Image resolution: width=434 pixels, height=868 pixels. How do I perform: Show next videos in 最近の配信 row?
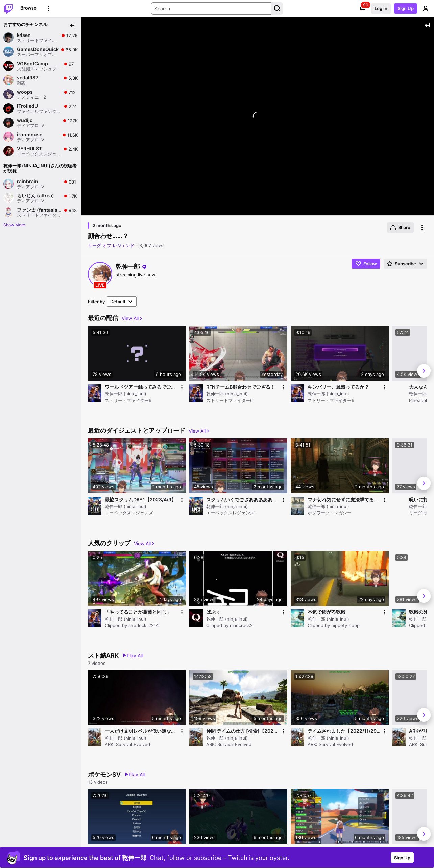pos(424,371)
